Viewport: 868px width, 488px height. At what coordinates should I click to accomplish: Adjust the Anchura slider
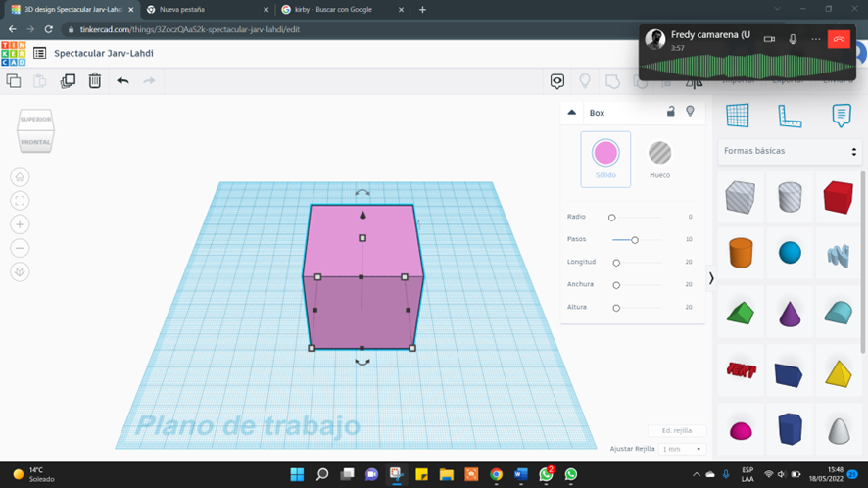[616, 285]
